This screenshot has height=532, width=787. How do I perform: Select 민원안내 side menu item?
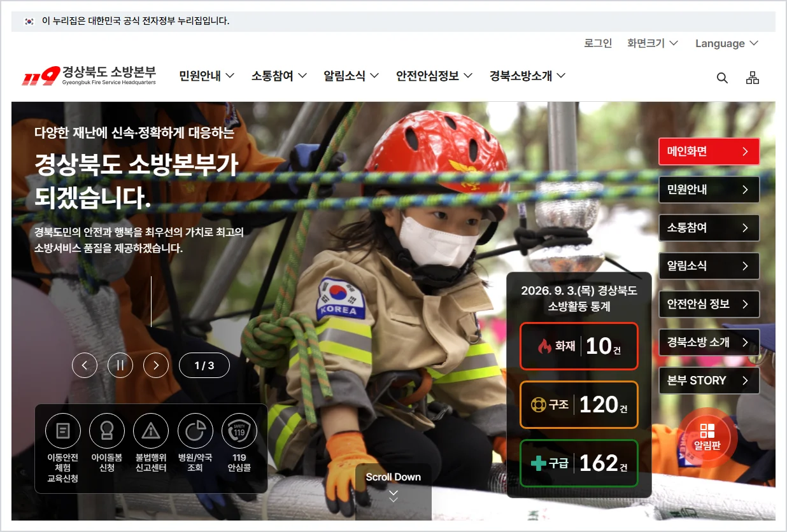tap(709, 190)
